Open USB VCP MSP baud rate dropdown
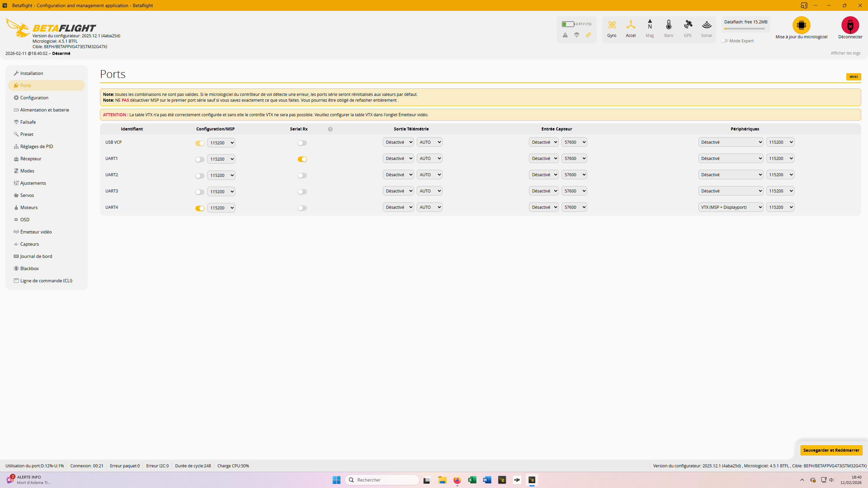The image size is (868, 488). pyautogui.click(x=221, y=143)
